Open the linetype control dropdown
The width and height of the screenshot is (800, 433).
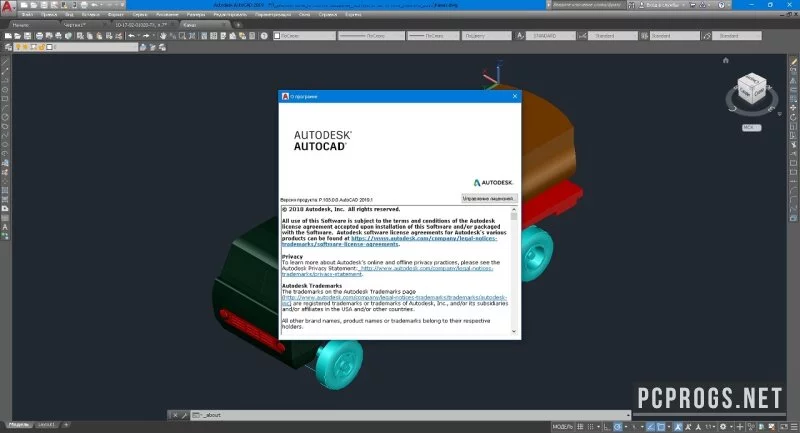tap(371, 36)
